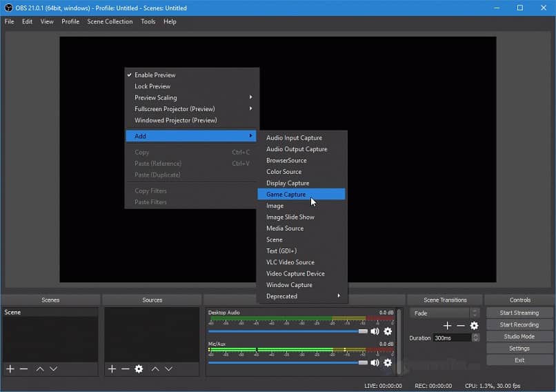Remove the selected scene with minus icon
Image resolution: width=556 pixels, height=392 pixels.
23,369
